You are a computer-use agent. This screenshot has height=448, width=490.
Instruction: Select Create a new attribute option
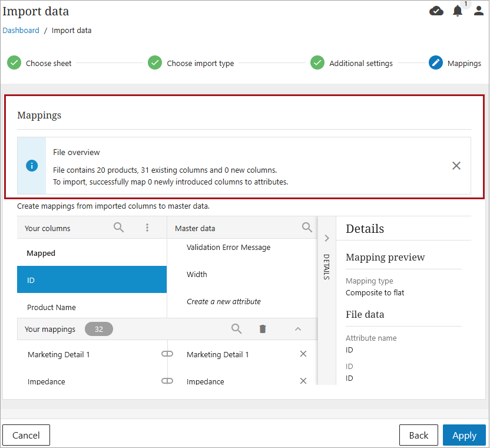pos(224,301)
